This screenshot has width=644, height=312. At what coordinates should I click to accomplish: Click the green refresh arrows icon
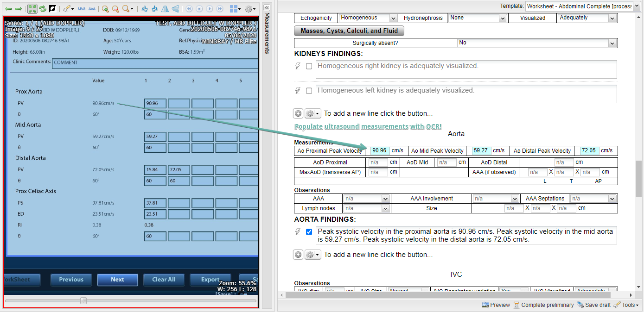43,9
